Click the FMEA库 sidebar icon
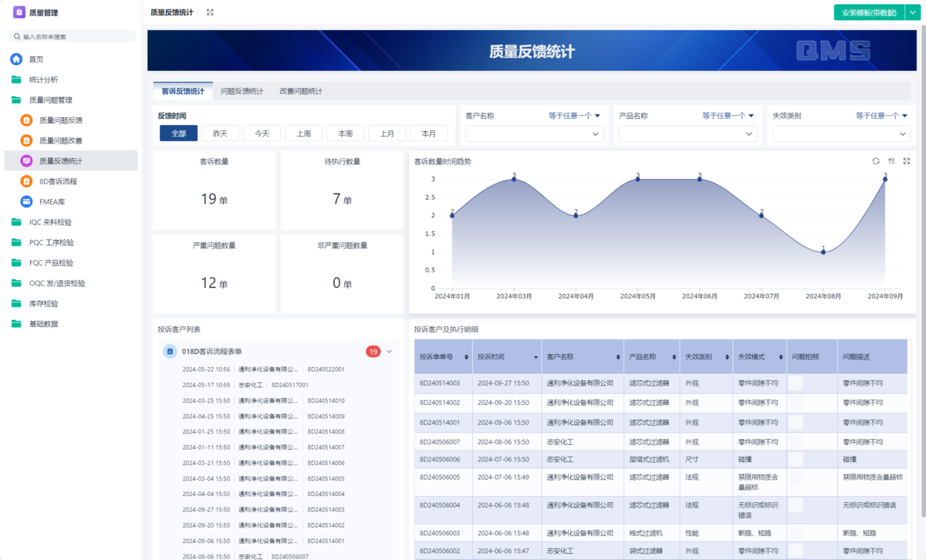 (x=26, y=201)
